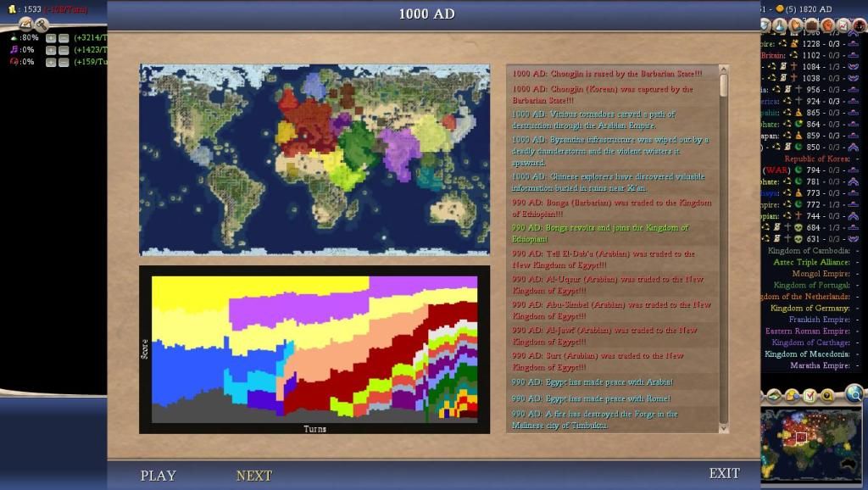Image resolution: width=868 pixels, height=490 pixels.
Task: Click the score-over-turns graph
Action: tap(314, 349)
